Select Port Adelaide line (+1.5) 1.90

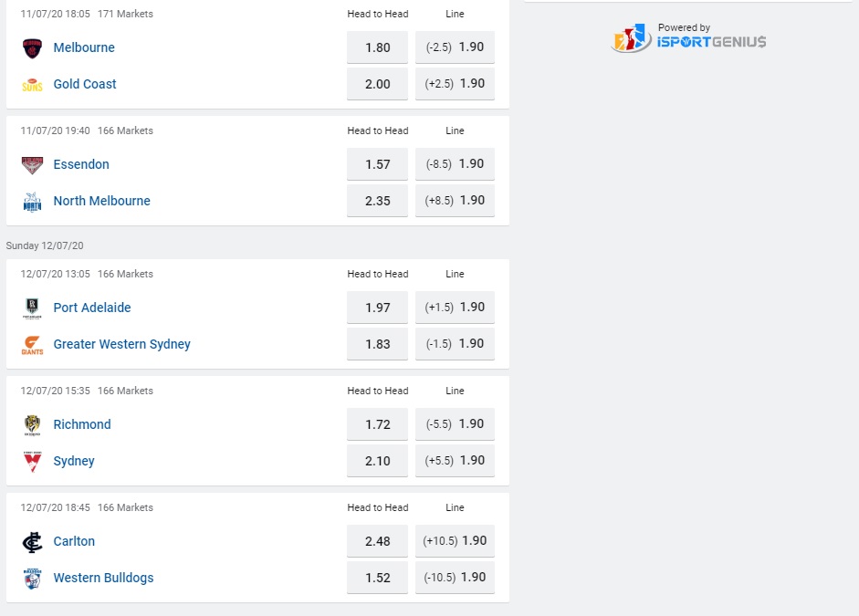pyautogui.click(x=455, y=308)
